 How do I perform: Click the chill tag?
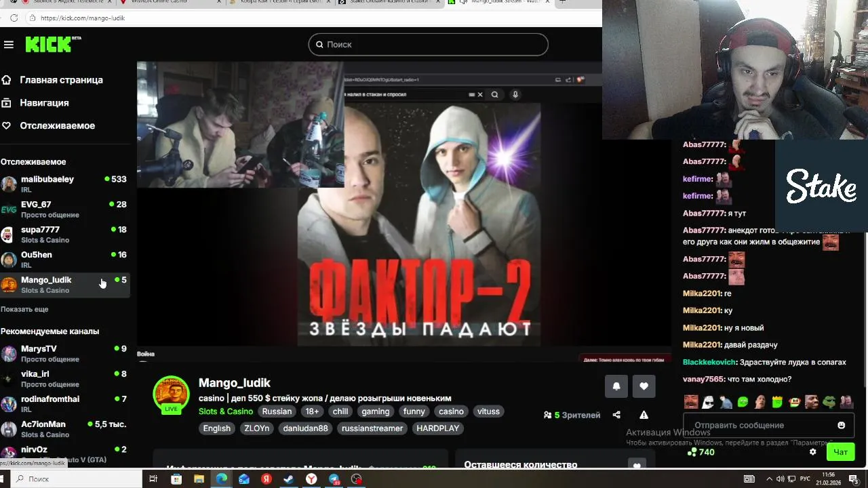tap(340, 411)
